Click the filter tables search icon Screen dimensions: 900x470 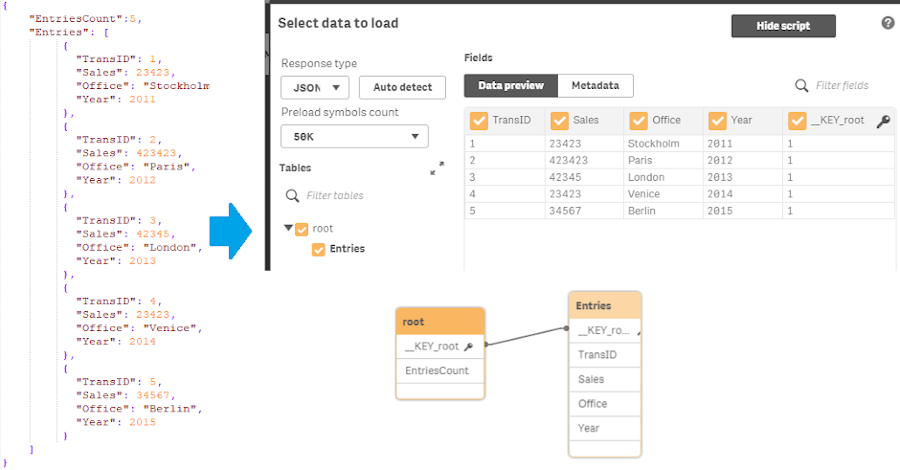[292, 196]
